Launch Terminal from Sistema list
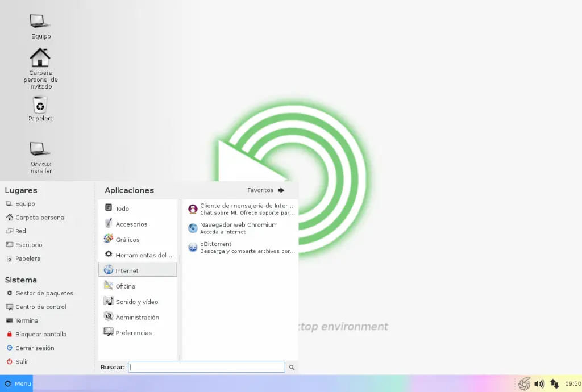The image size is (582, 392). coord(23,320)
